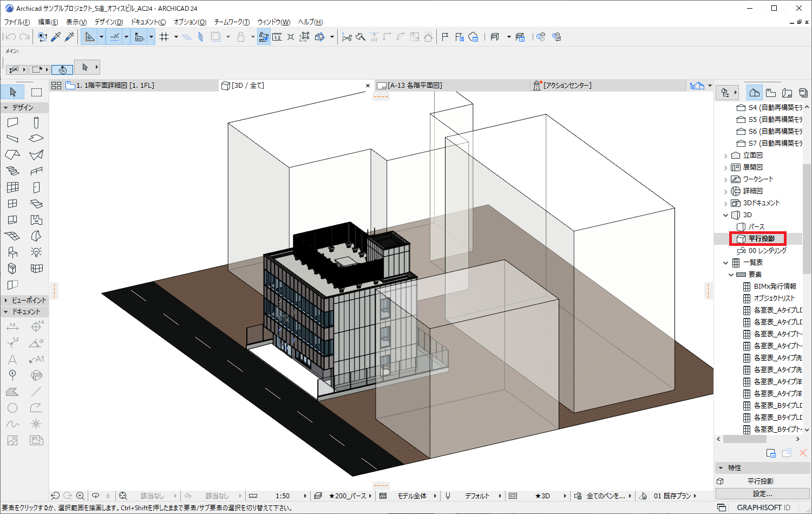This screenshot has width=812, height=514.
Task: Expand the 立面図 node in the Navigator
Action: click(x=726, y=155)
